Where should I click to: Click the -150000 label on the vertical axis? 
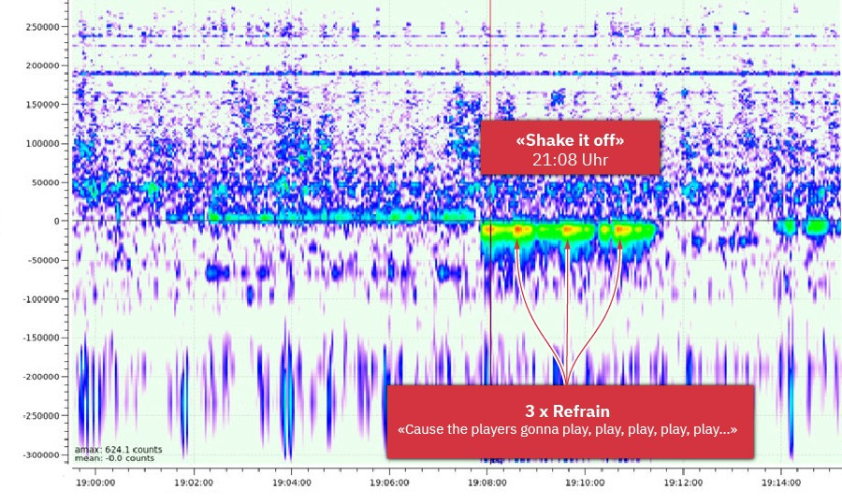click(x=42, y=338)
